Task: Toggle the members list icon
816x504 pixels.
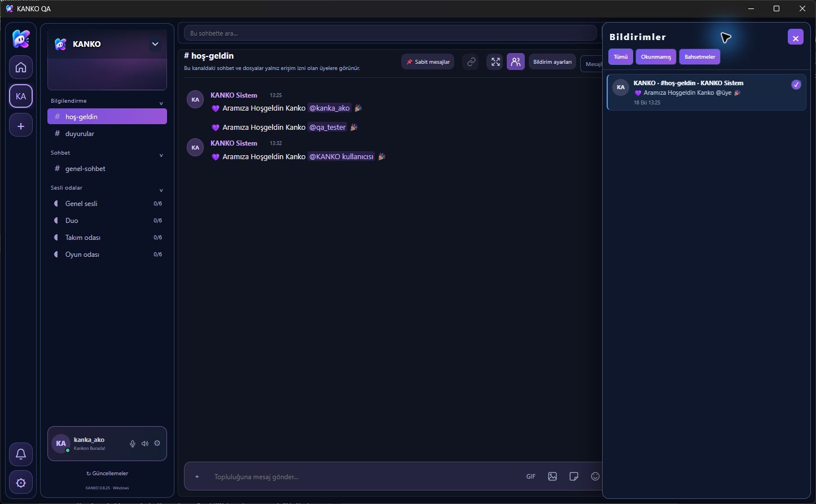Action: [x=516, y=62]
